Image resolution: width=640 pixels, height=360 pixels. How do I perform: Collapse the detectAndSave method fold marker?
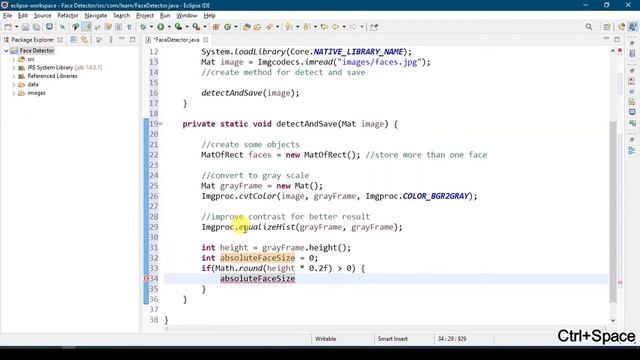[161, 124]
